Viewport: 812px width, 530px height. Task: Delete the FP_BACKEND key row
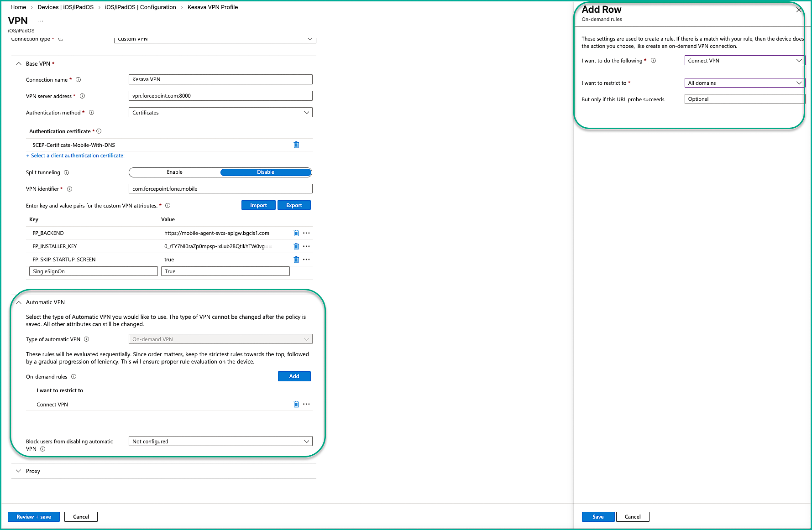(296, 233)
